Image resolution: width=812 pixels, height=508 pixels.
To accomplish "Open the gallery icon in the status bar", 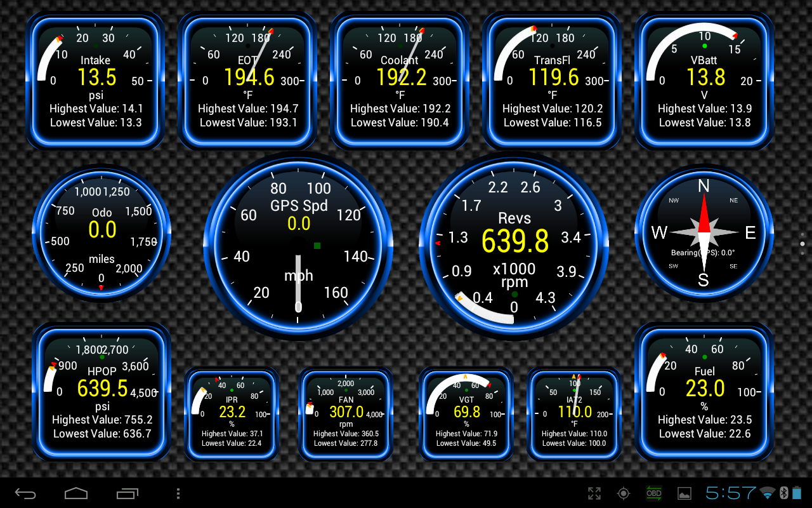I will tap(684, 493).
